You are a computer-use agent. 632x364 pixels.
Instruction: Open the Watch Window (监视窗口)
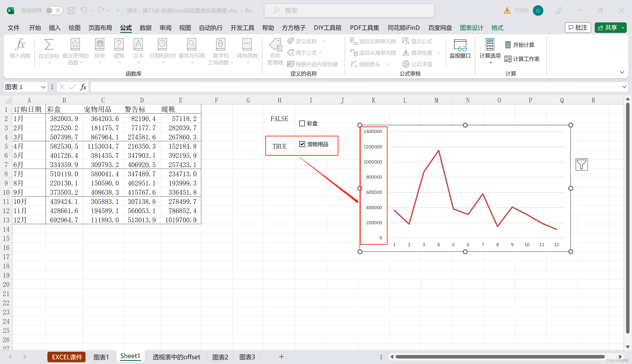pos(460,49)
